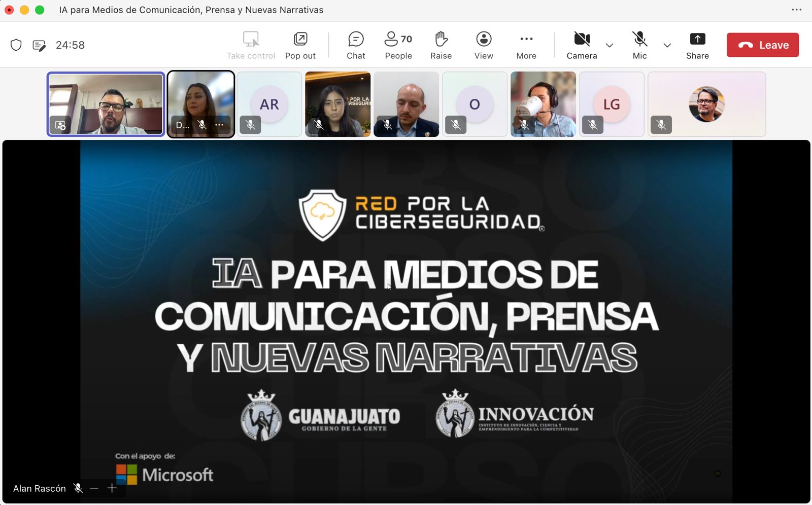
Task: Raise your hand in the meeting
Action: click(x=441, y=45)
